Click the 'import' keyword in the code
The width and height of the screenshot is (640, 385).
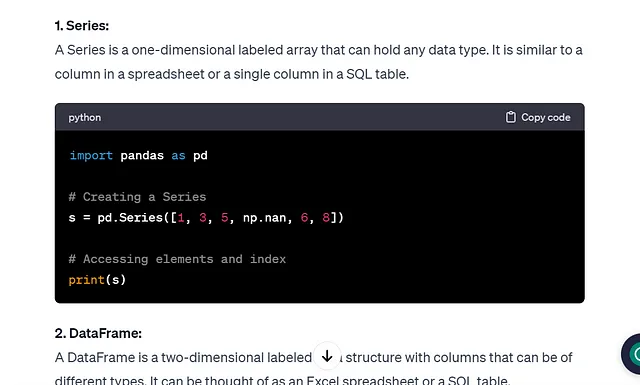tap(91, 156)
